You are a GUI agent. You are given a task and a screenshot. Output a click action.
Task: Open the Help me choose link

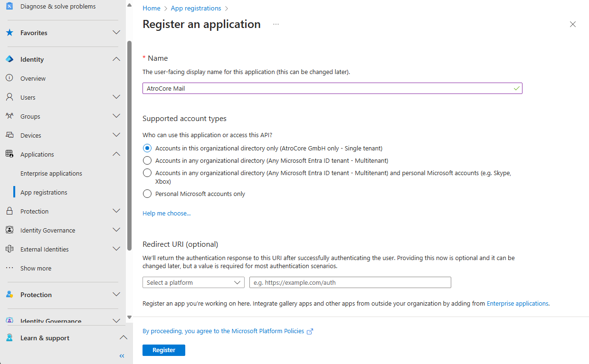(166, 213)
